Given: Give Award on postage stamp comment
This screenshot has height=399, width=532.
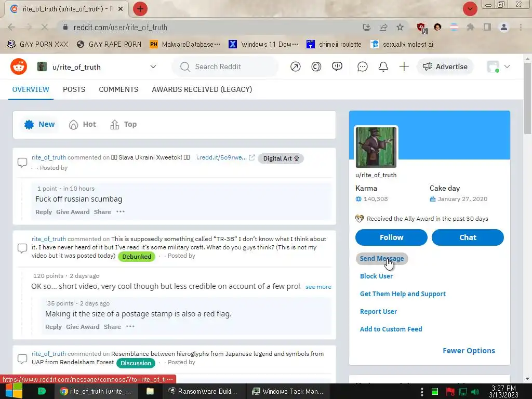Looking at the screenshot, I should [83, 326].
